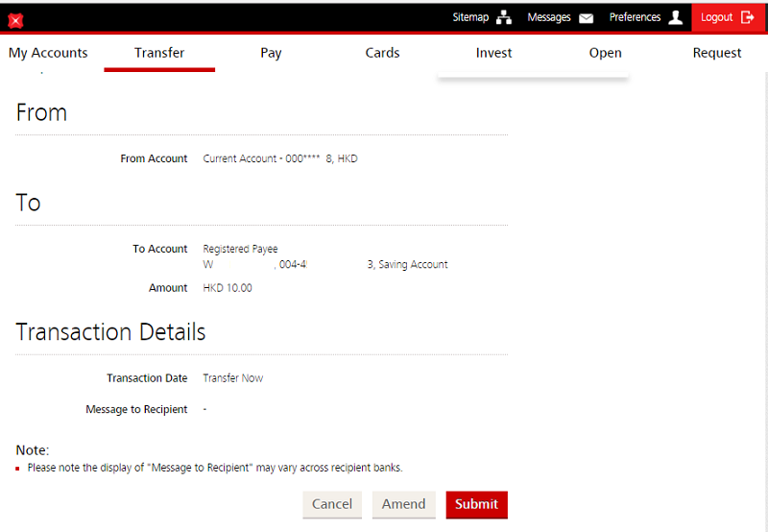This screenshot has width=768, height=532.
Task: Submit the HKD 10.00 transfer
Action: click(x=476, y=504)
